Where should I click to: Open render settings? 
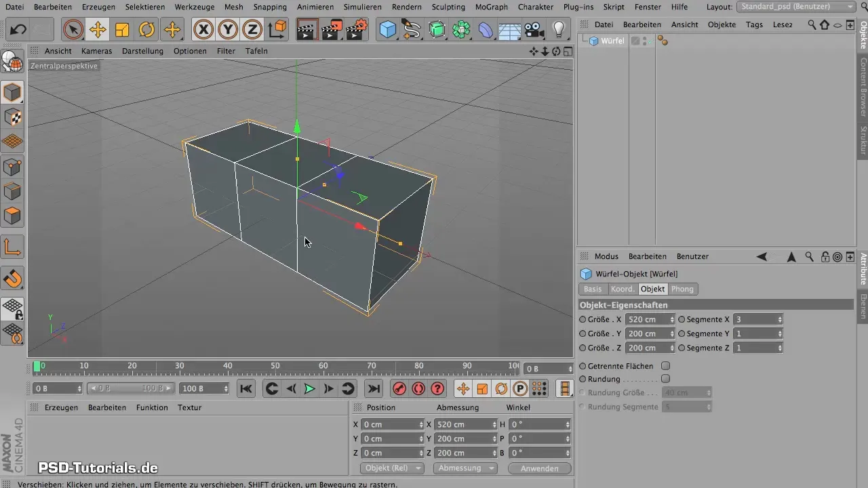(x=357, y=30)
